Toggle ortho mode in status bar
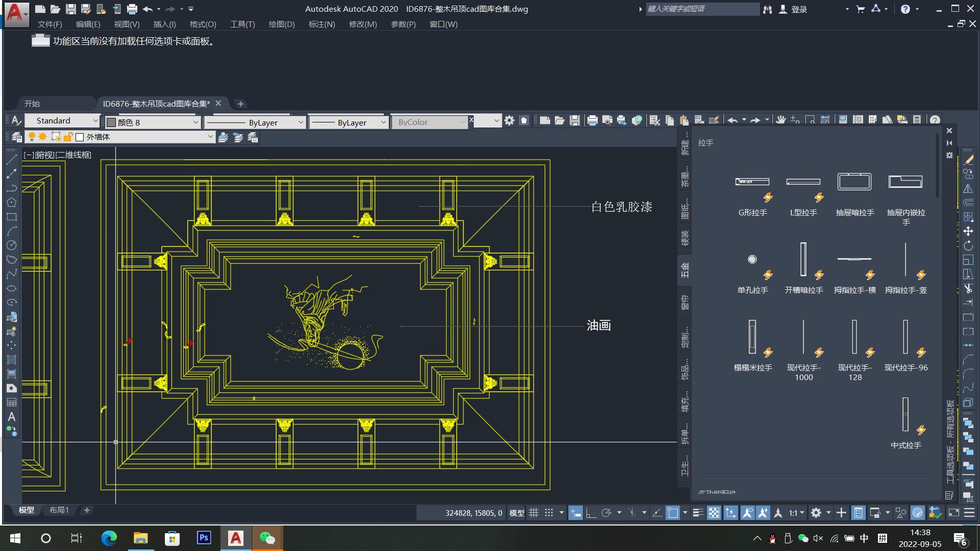This screenshot has width=980, height=551. (x=591, y=513)
